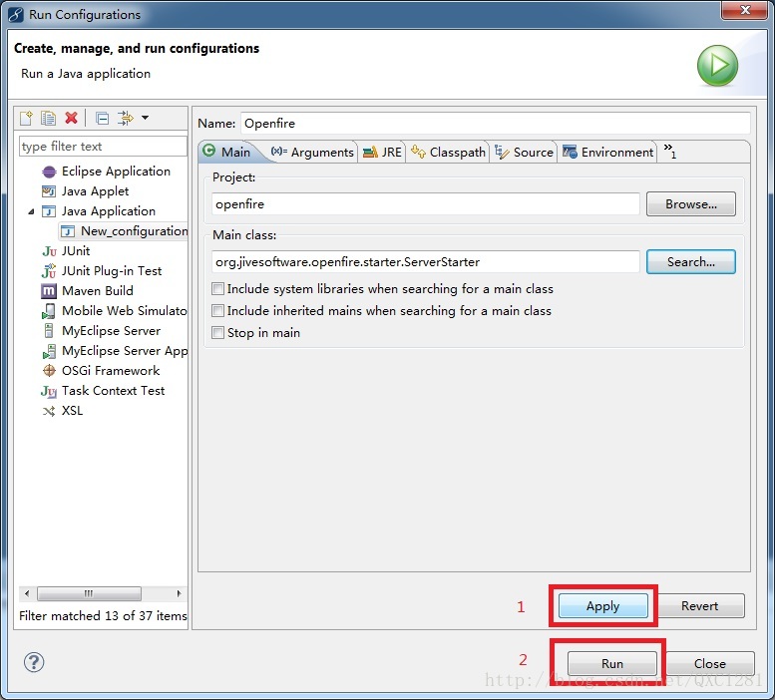
Task: Open the JRE tab
Action: click(x=382, y=153)
